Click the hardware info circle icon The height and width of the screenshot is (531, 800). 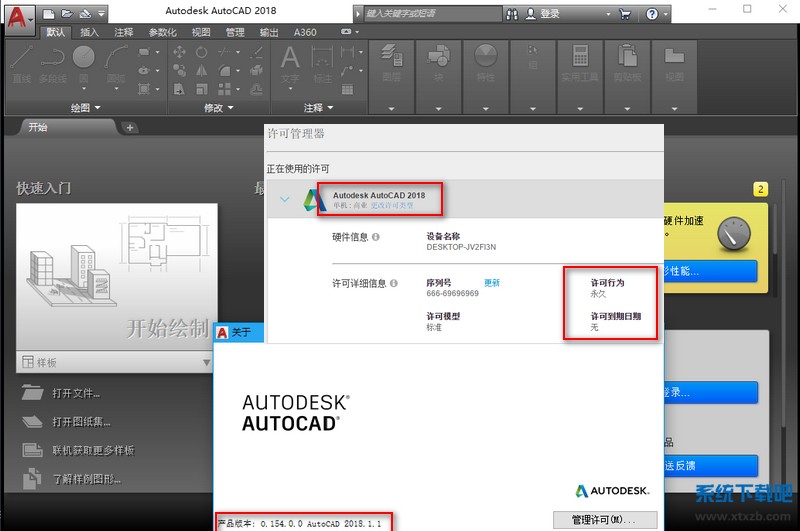[376, 237]
